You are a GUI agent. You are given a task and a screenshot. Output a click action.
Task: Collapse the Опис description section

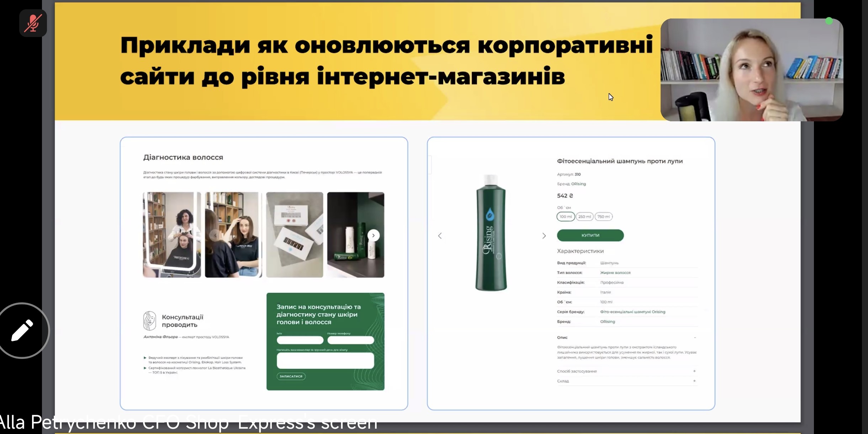[694, 337]
